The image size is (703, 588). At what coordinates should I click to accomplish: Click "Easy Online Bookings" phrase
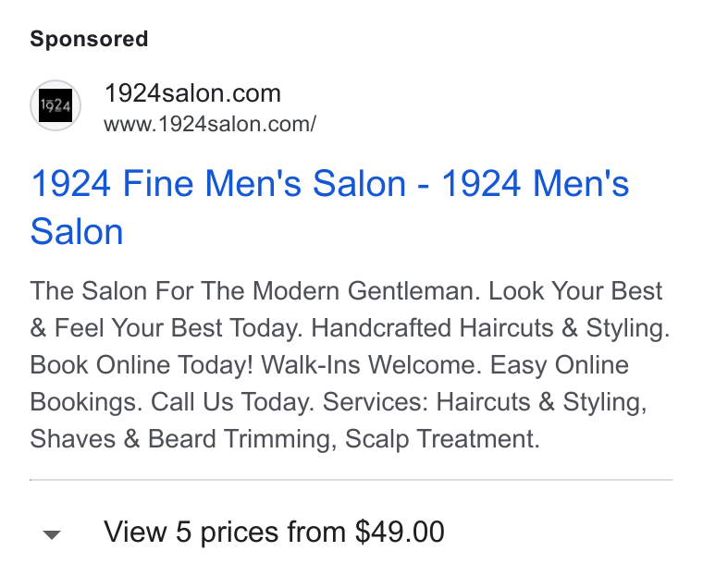click(x=329, y=383)
